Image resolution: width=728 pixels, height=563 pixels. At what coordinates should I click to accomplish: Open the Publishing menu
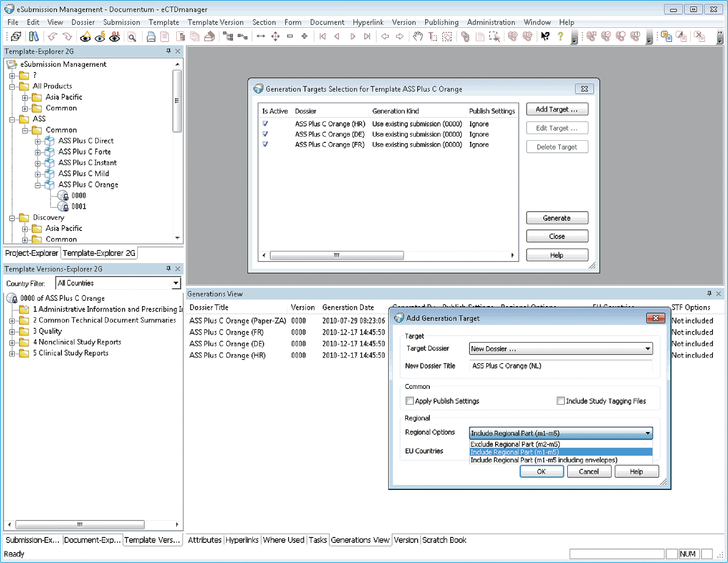(x=441, y=22)
